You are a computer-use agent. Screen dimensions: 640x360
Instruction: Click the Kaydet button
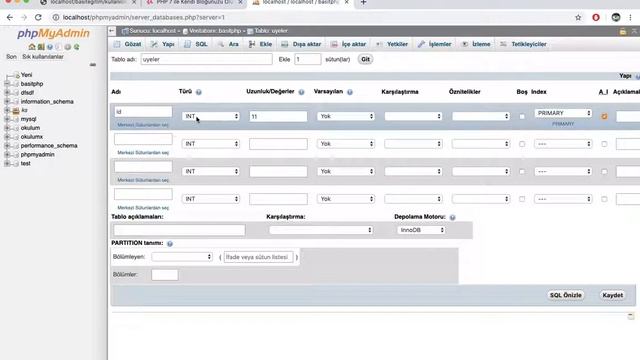click(x=613, y=295)
